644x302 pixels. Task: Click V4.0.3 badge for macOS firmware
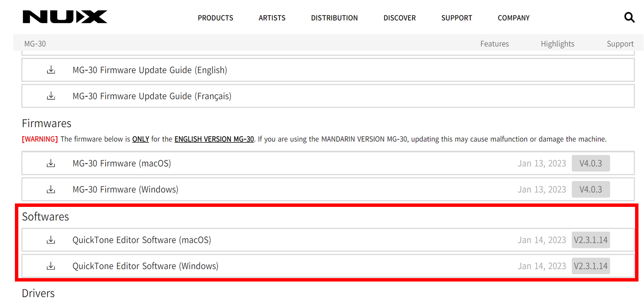tap(591, 163)
